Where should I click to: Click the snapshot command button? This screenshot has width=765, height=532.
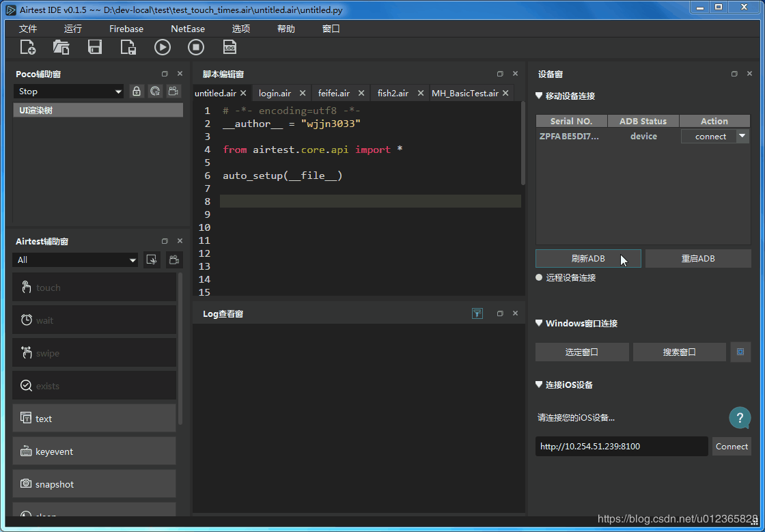pos(94,484)
